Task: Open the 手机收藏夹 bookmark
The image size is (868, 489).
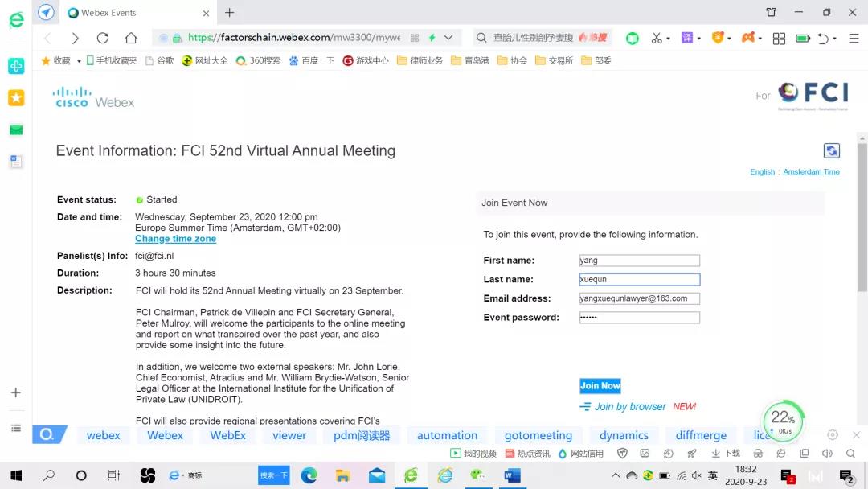Action: [111, 60]
